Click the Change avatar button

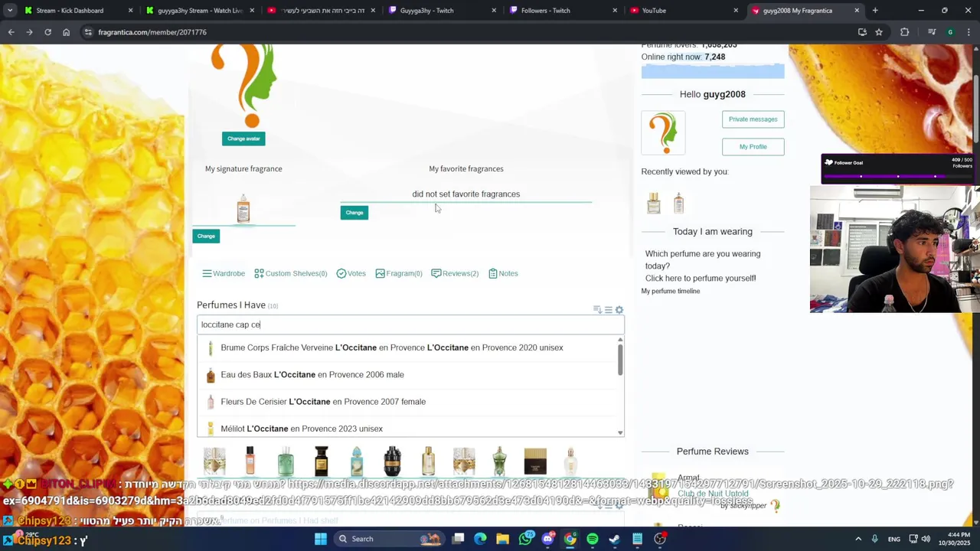(243, 139)
